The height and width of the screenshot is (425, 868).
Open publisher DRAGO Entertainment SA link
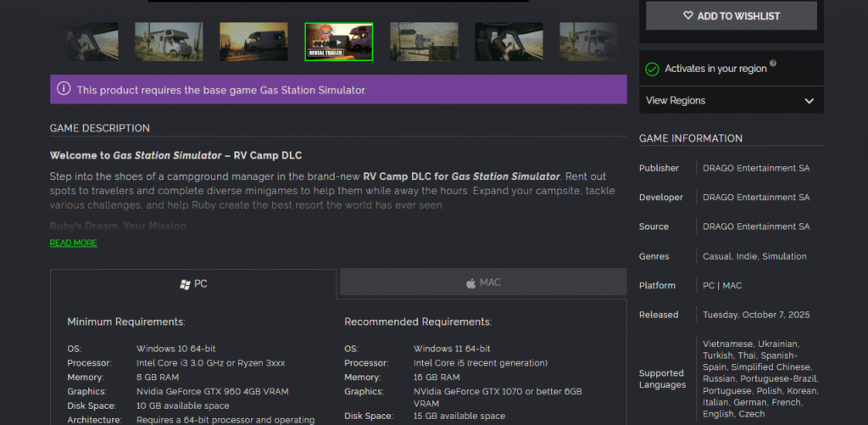point(755,168)
